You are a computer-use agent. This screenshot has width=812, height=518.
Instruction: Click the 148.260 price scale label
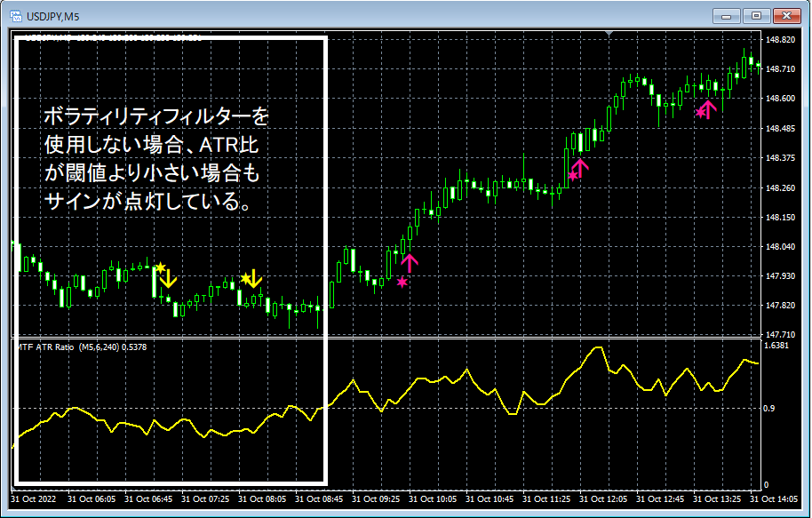[x=780, y=188]
